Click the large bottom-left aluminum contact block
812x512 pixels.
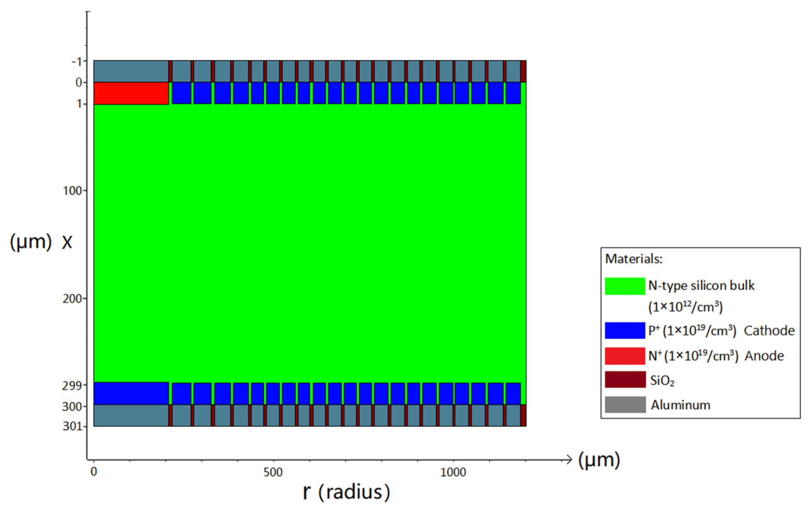pos(131,415)
